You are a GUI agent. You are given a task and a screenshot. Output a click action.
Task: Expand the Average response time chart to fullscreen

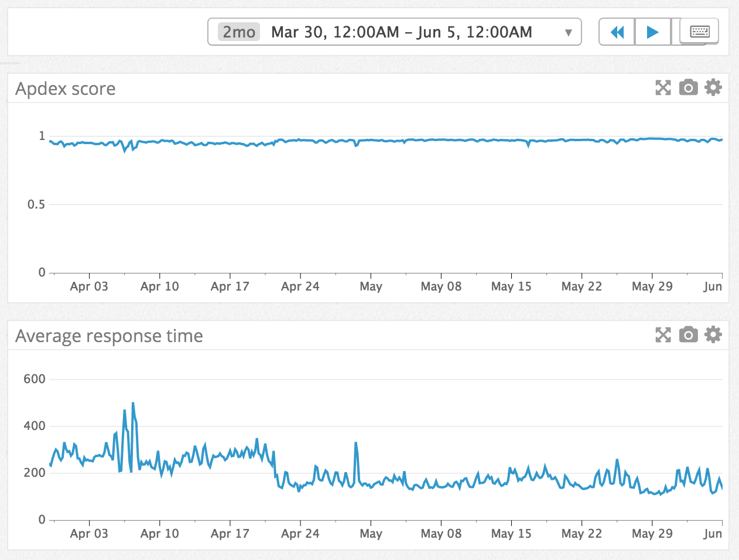tap(663, 334)
